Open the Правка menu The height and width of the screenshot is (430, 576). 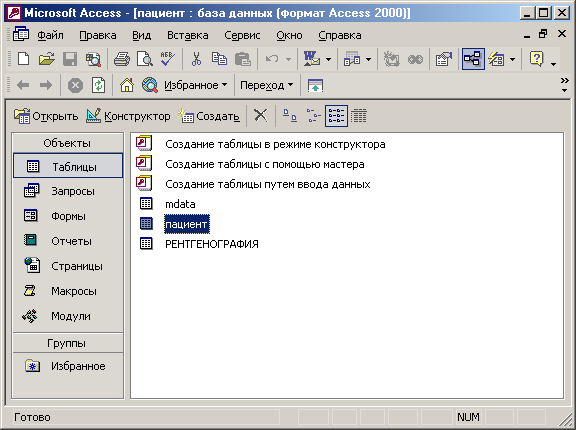click(98, 35)
